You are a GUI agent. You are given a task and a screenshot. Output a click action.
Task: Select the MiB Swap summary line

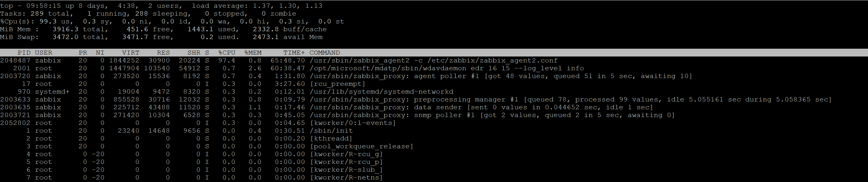[x=161, y=37]
